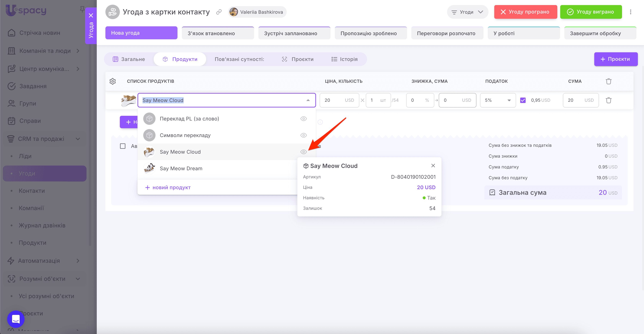Select Say Meow Dream from product list
This screenshot has width=644, height=334.
pos(181,169)
